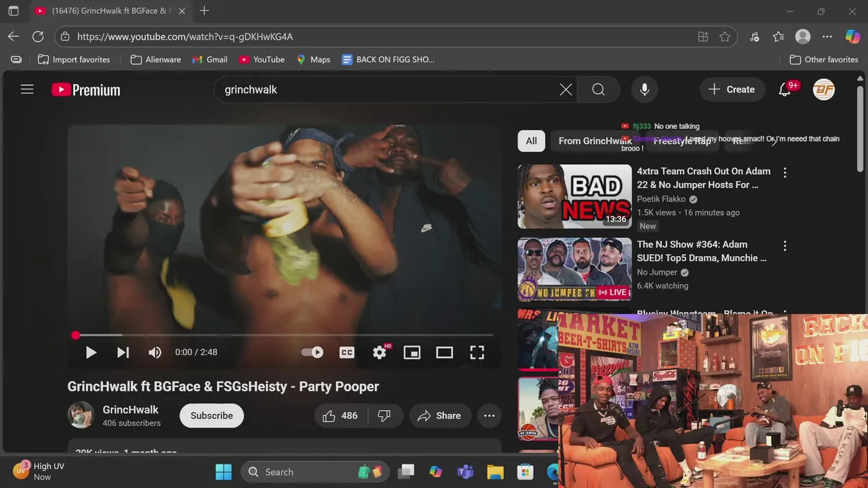868x488 pixels.
Task: Subscribe to GrincHwalk channel
Action: pos(212,416)
